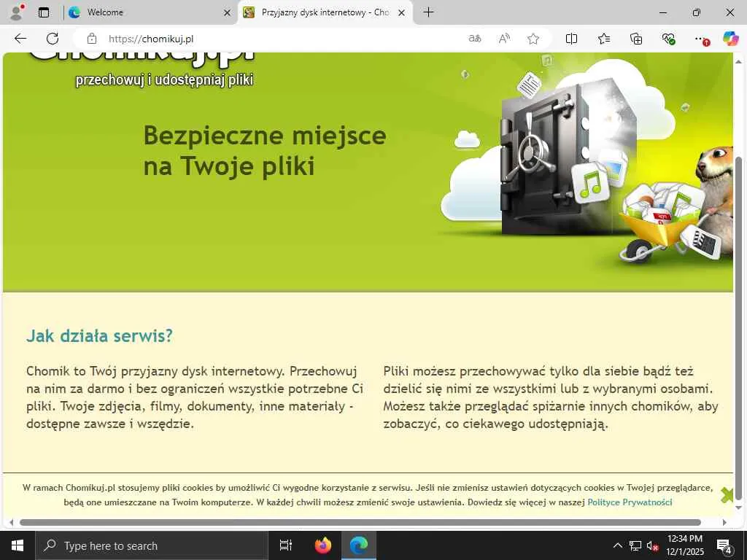The image size is (747, 560).
Task: View site information lock icon
Action: [x=92, y=39]
